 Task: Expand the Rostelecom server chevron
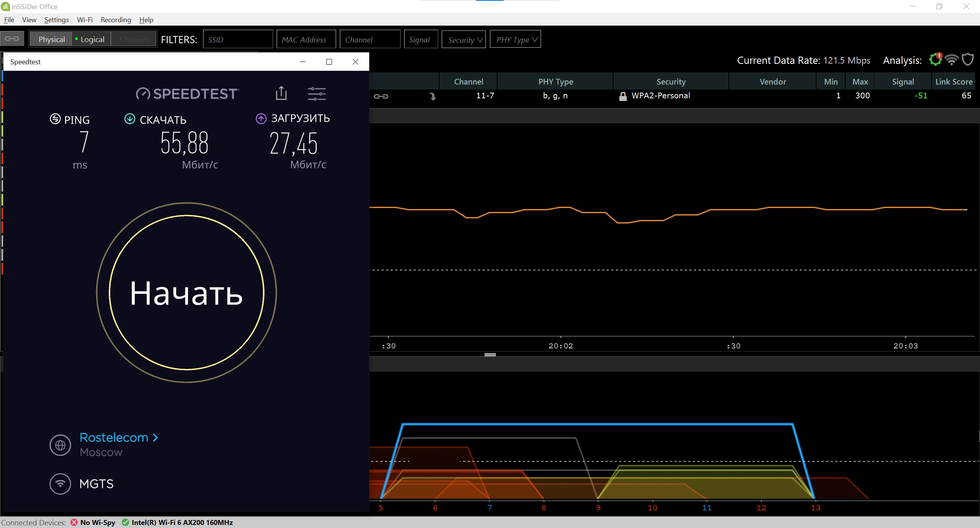[155, 438]
